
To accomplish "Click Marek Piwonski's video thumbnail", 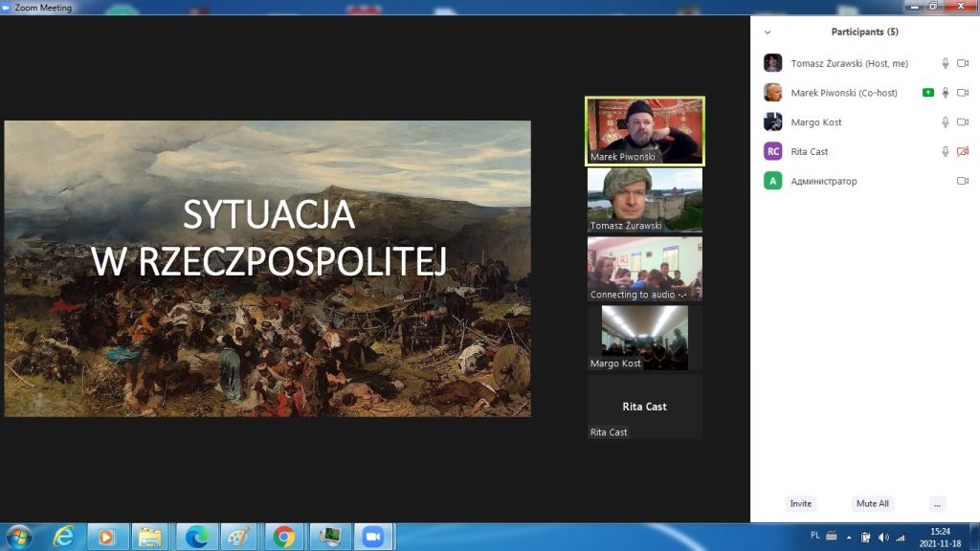I will 644,131.
